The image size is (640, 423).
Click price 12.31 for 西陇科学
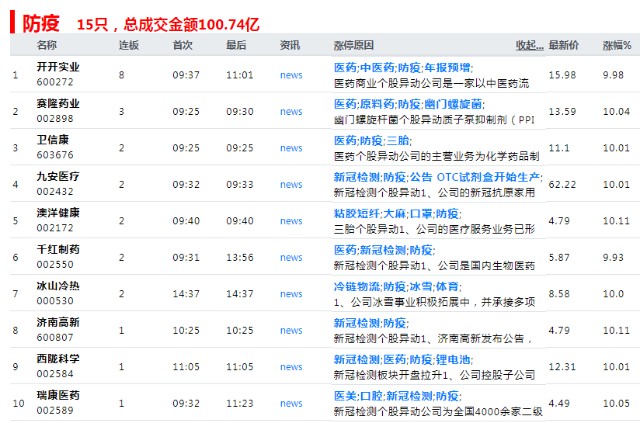(x=562, y=367)
